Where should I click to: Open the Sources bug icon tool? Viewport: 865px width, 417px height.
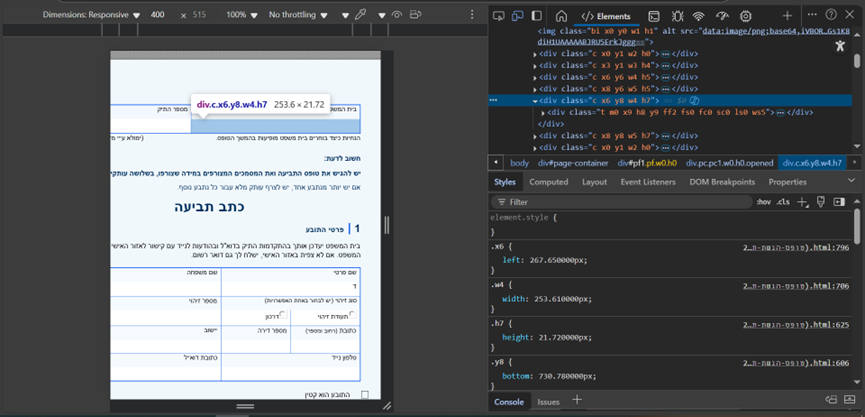(677, 16)
